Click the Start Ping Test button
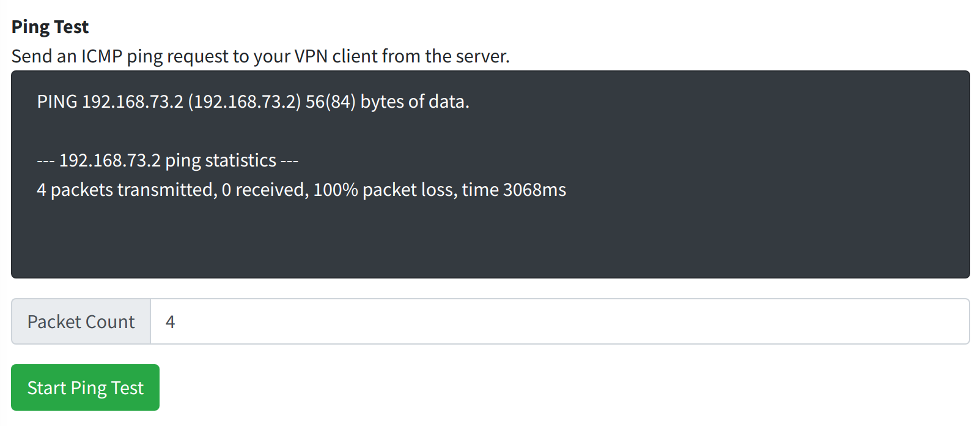This screenshot has width=980, height=426. [84, 387]
